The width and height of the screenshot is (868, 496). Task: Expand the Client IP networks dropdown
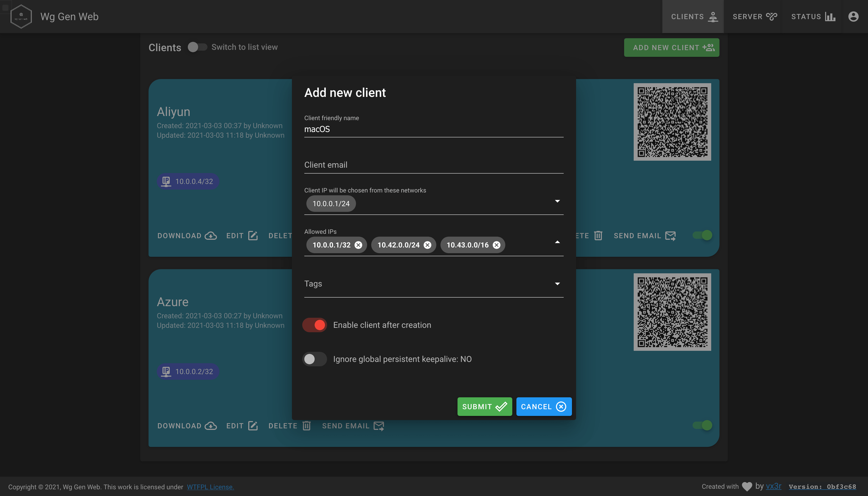point(557,201)
